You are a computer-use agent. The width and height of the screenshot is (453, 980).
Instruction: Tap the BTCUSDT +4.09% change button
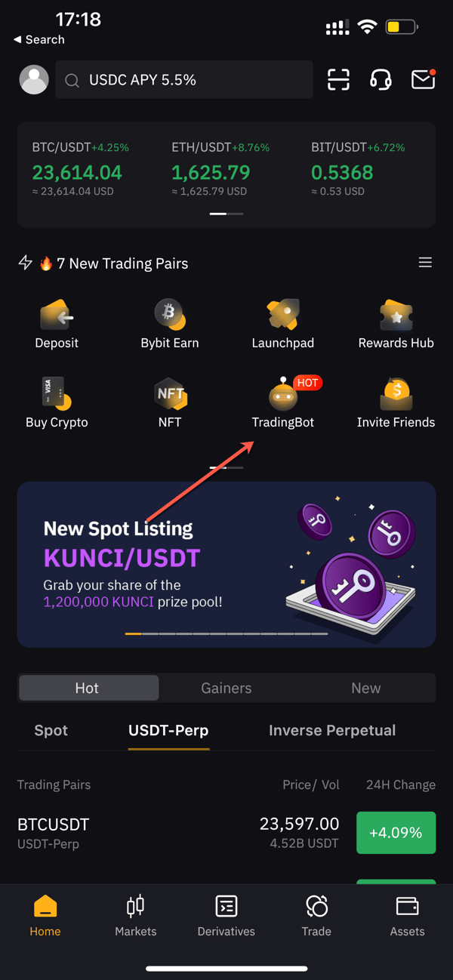[x=396, y=833]
